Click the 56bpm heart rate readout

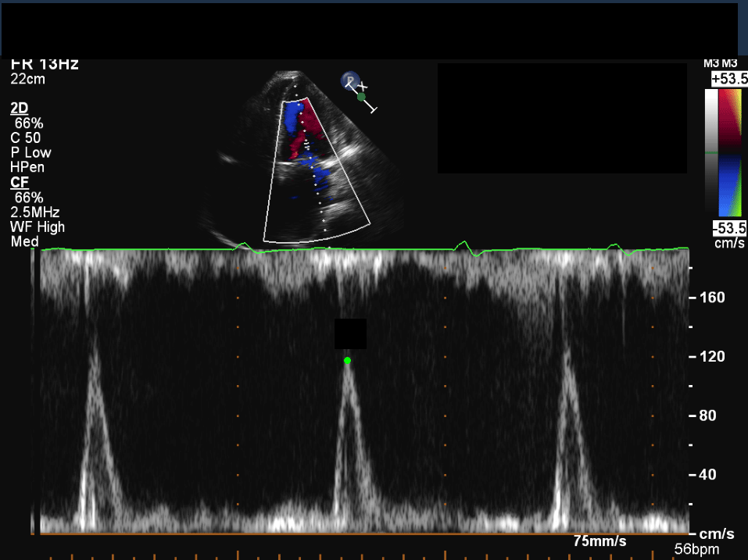click(x=696, y=549)
